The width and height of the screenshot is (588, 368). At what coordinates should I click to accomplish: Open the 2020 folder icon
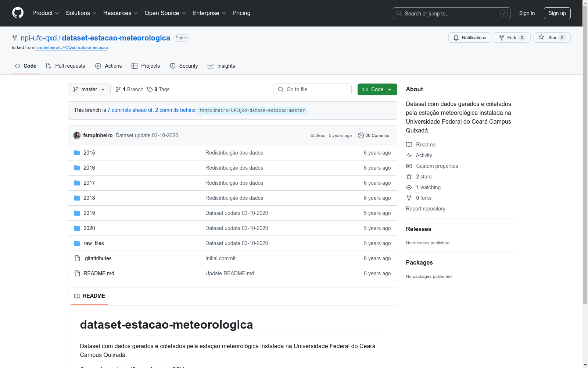77,228
